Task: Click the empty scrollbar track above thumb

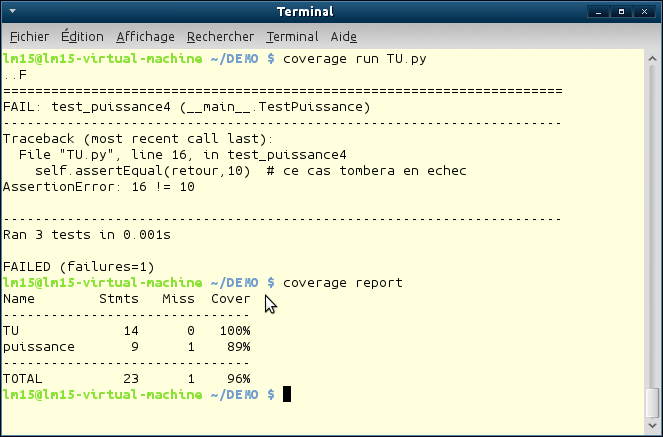Action: pyautogui.click(x=653, y=220)
